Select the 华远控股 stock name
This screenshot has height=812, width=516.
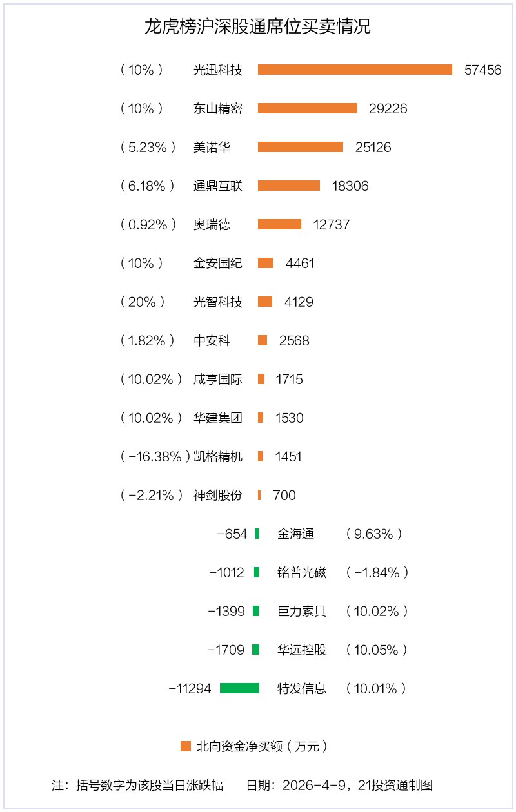point(302,650)
